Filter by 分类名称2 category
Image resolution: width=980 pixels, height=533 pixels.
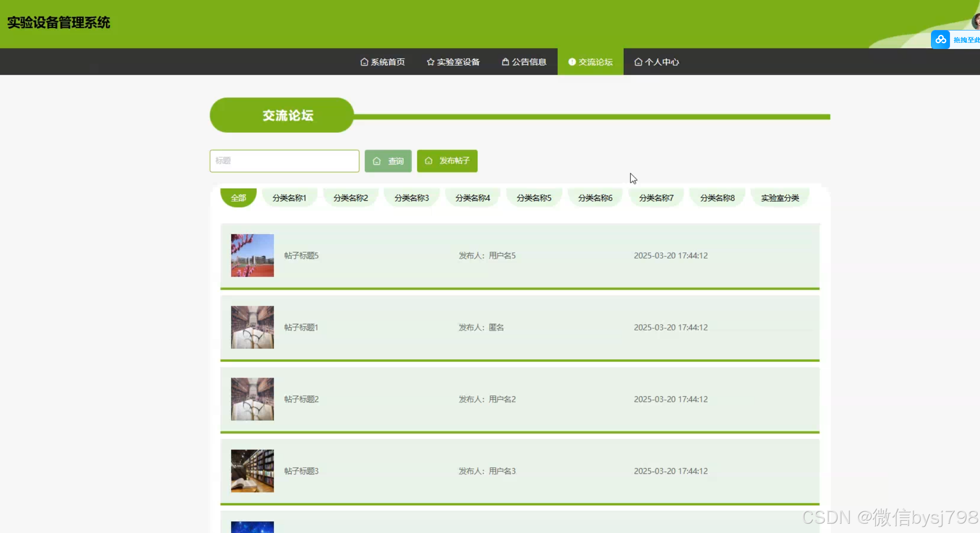pos(351,198)
